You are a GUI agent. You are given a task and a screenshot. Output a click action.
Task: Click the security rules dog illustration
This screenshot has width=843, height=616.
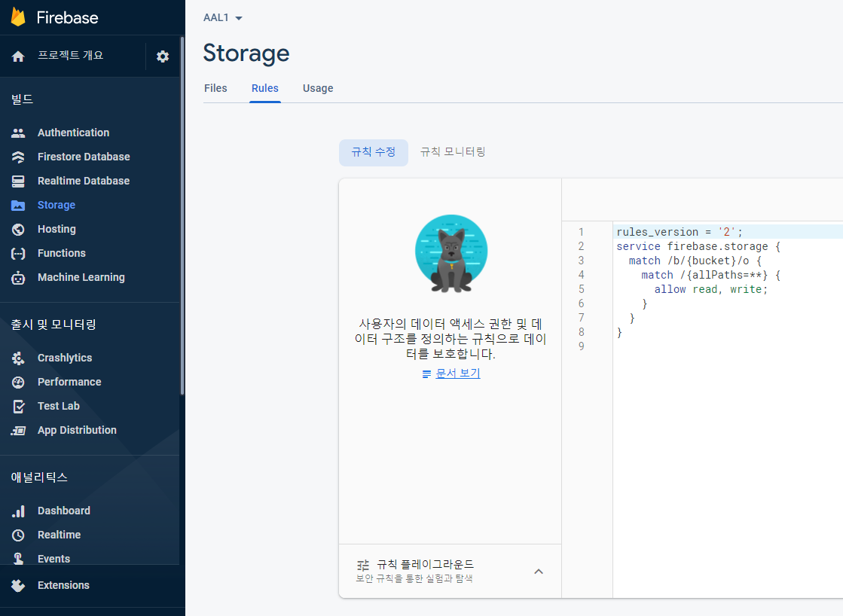[x=451, y=253]
